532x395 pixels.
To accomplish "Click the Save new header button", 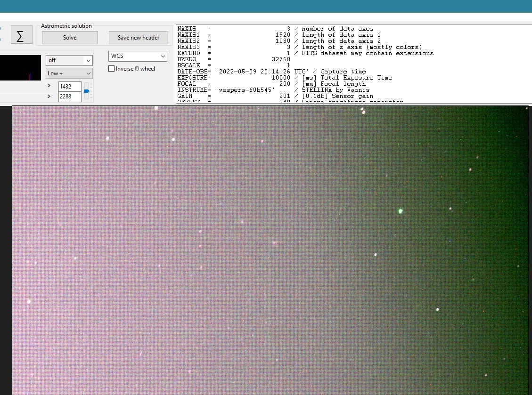I will coord(139,38).
